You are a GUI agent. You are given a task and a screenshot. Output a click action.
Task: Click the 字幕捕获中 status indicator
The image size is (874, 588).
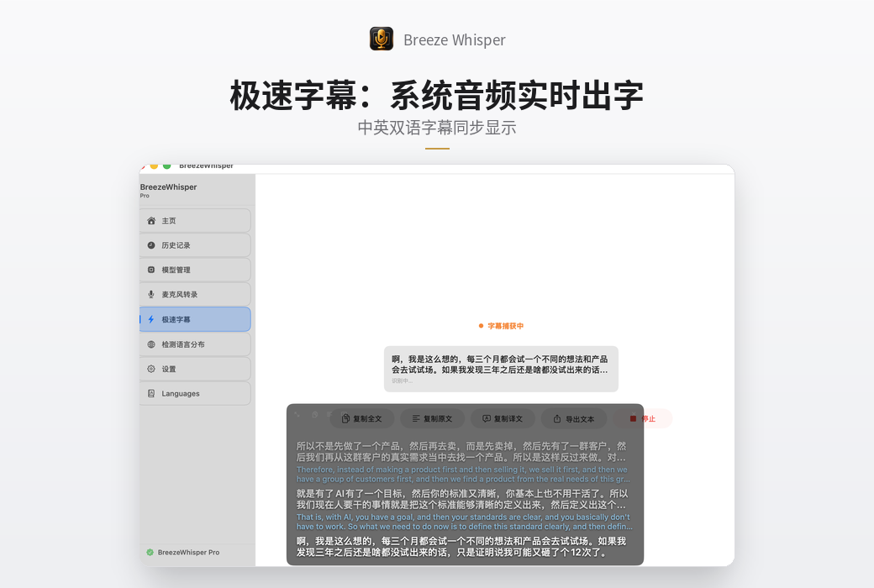tap(501, 326)
